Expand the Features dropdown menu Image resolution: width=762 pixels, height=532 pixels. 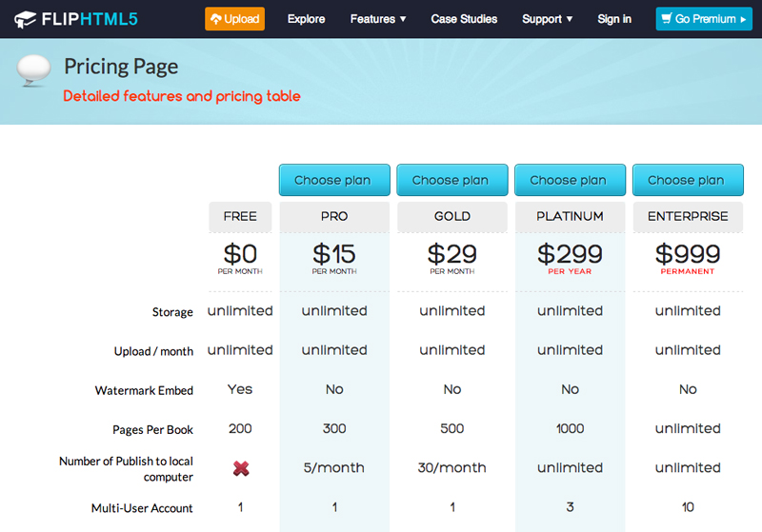(x=378, y=19)
